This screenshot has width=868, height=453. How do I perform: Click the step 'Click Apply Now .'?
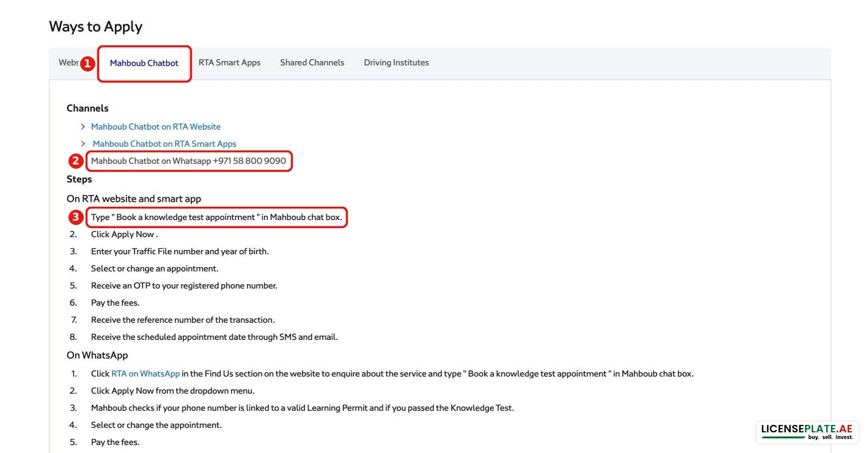(x=125, y=234)
